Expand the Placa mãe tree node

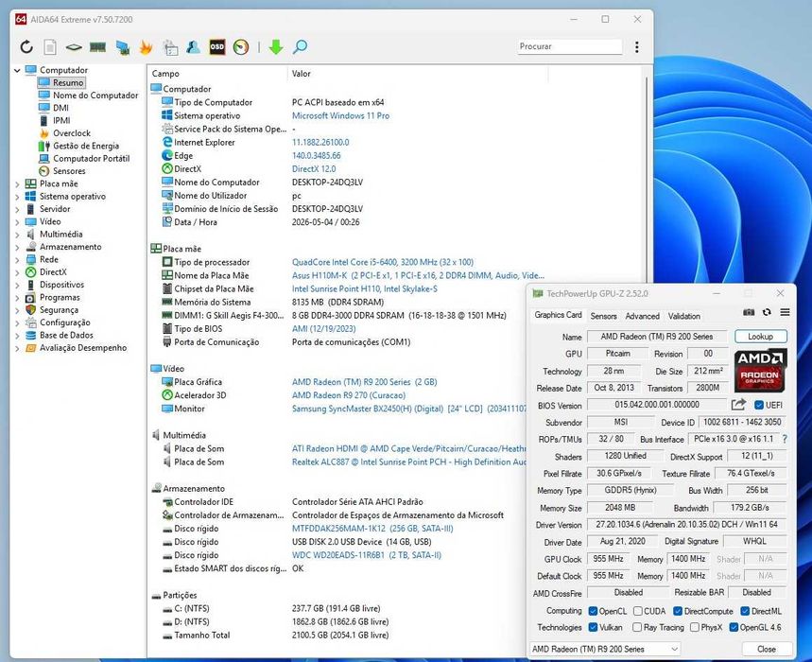(17, 183)
